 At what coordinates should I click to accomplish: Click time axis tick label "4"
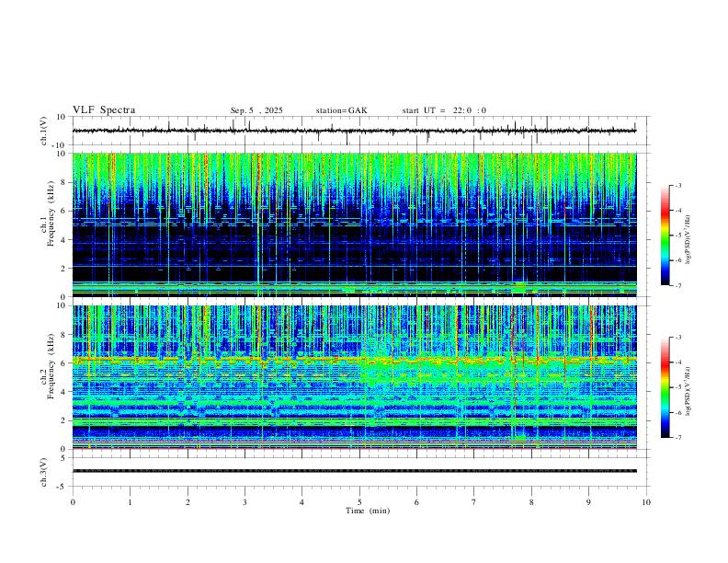click(301, 502)
